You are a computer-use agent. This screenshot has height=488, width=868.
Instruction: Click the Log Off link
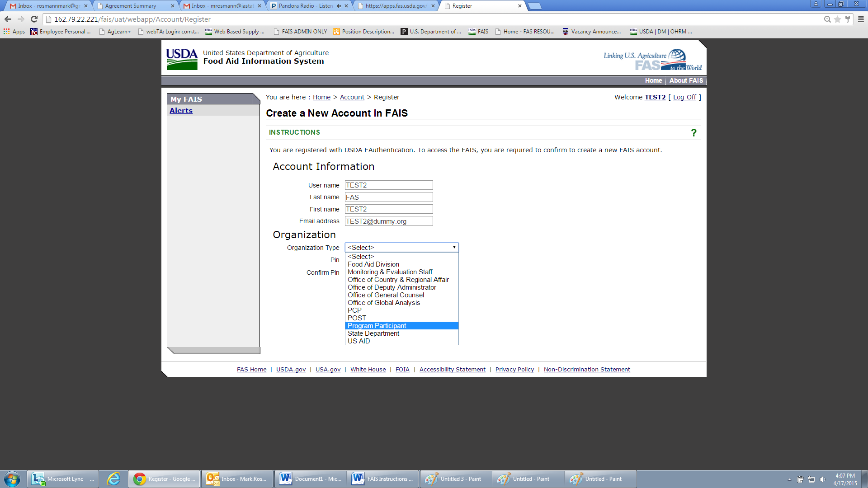click(684, 97)
